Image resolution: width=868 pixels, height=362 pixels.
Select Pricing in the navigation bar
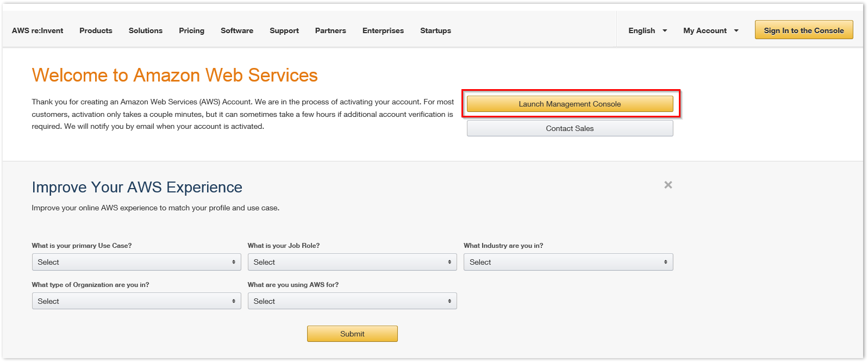coord(191,30)
